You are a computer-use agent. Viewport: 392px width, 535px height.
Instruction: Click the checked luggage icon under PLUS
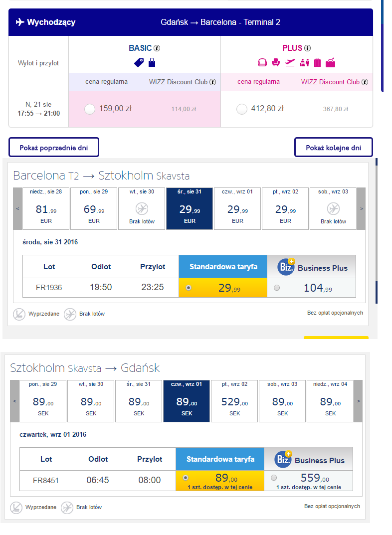pyautogui.click(x=317, y=62)
